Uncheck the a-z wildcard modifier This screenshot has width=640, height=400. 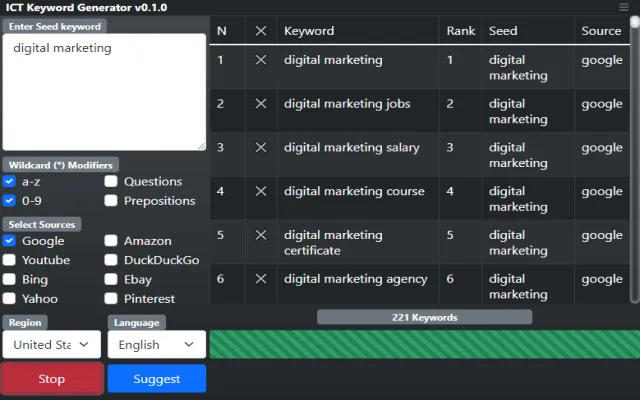[9, 182]
